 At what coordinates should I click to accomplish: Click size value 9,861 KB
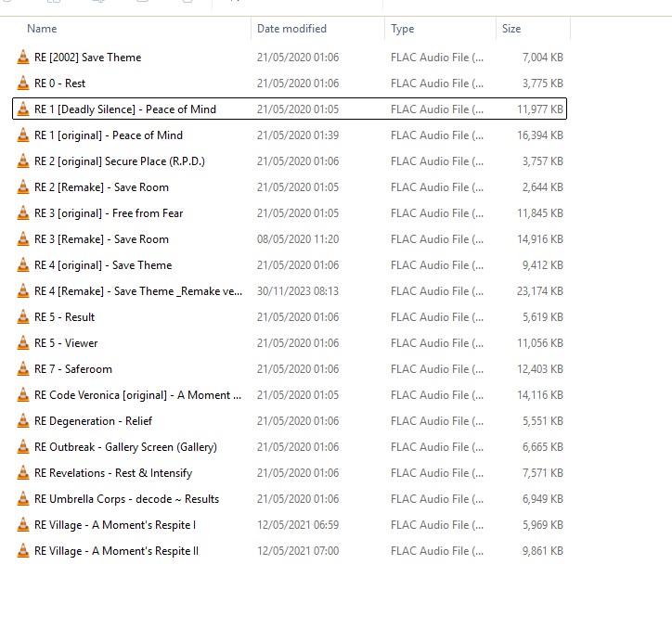[543, 551]
